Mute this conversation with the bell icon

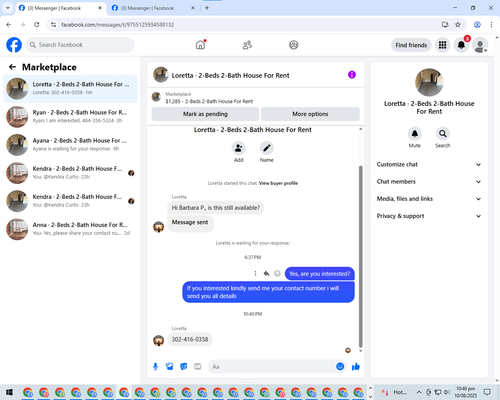[415, 134]
